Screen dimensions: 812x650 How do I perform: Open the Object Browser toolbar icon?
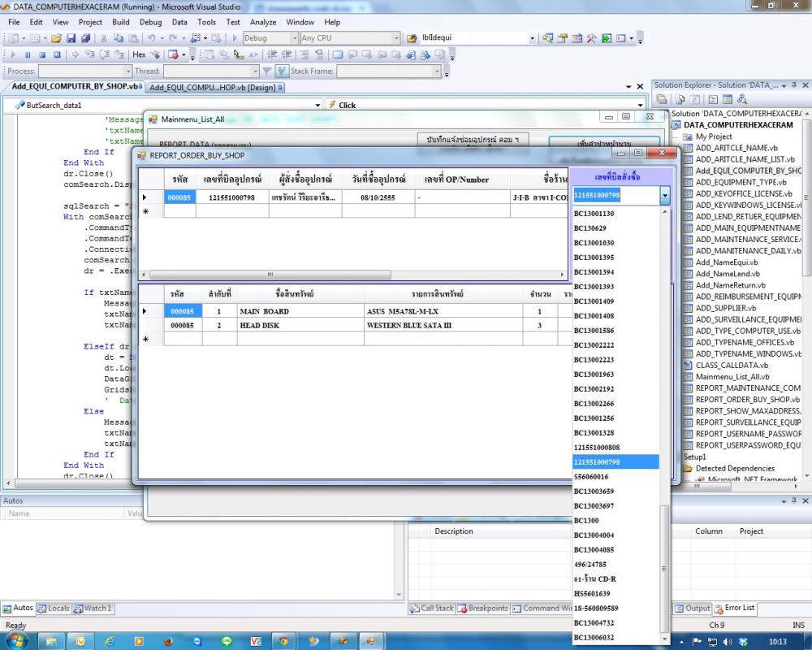(x=577, y=38)
